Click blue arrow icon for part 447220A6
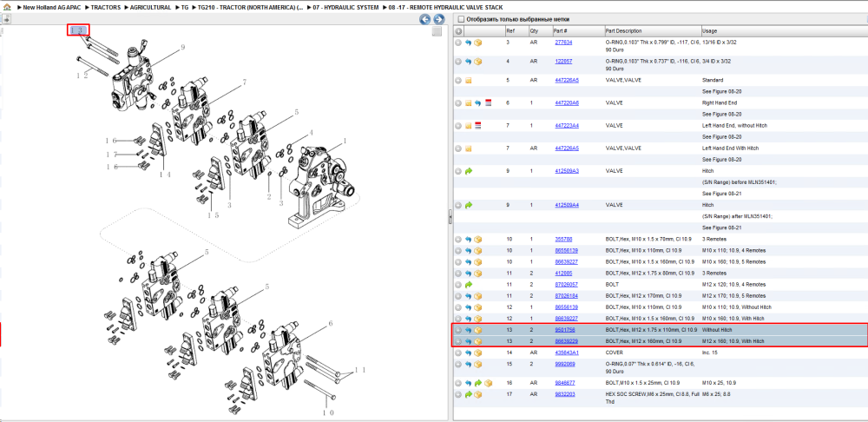This screenshot has height=422, width=868. click(477, 103)
